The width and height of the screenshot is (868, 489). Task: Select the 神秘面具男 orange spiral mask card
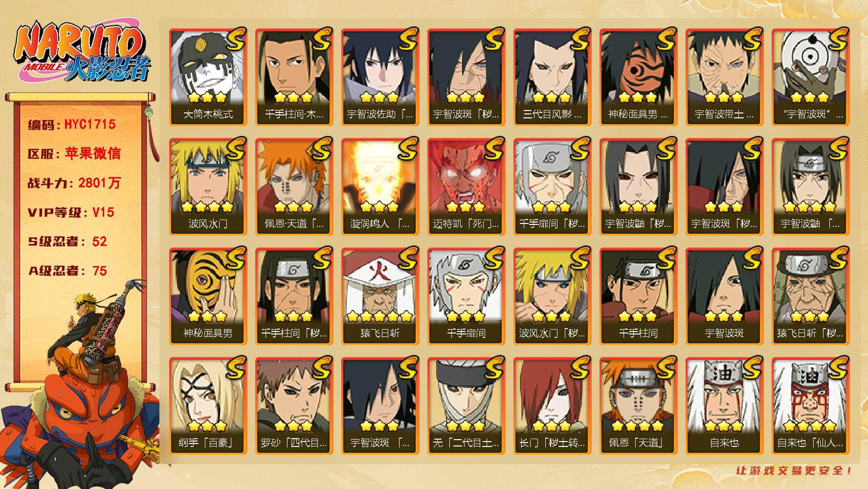[208, 296]
